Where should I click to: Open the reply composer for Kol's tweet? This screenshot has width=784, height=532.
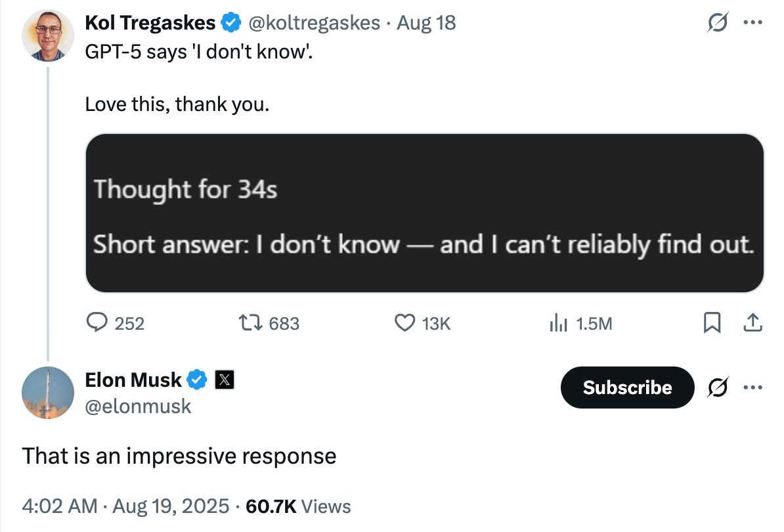97,322
